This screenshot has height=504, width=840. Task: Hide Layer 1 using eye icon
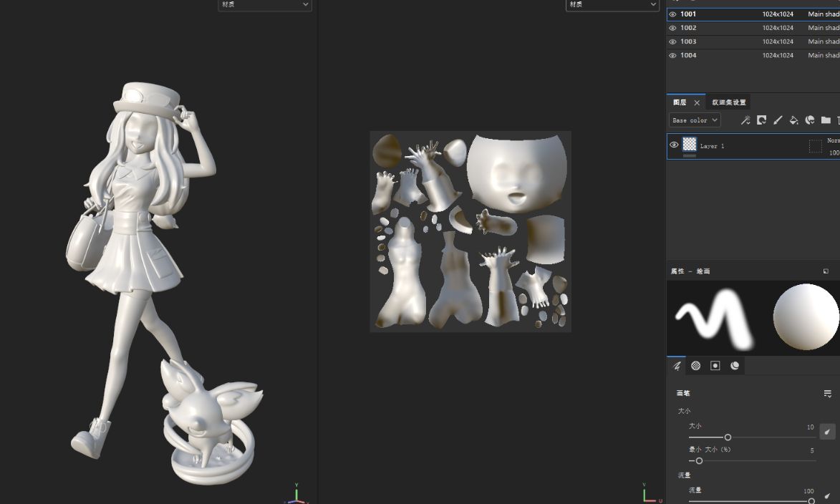click(x=674, y=145)
